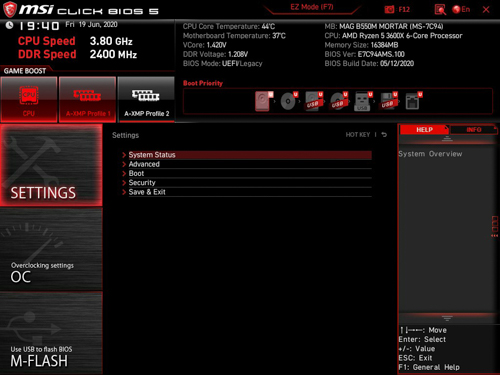The width and height of the screenshot is (500, 375).
Task: Toggle the CPU Game Boost button
Action: point(29,99)
